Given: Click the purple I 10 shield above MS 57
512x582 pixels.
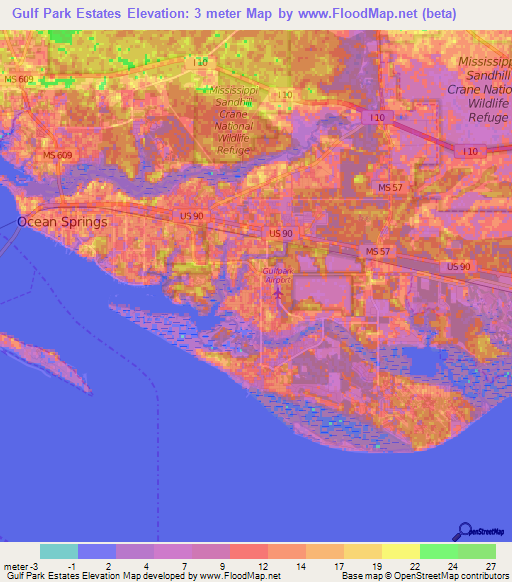Looking at the screenshot, I should 377,118.
